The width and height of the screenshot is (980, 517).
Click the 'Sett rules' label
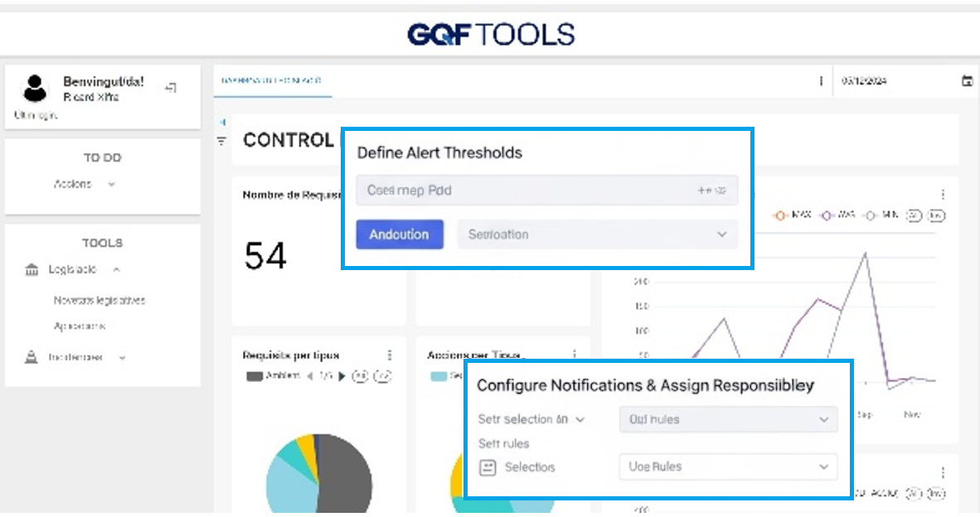coord(504,444)
